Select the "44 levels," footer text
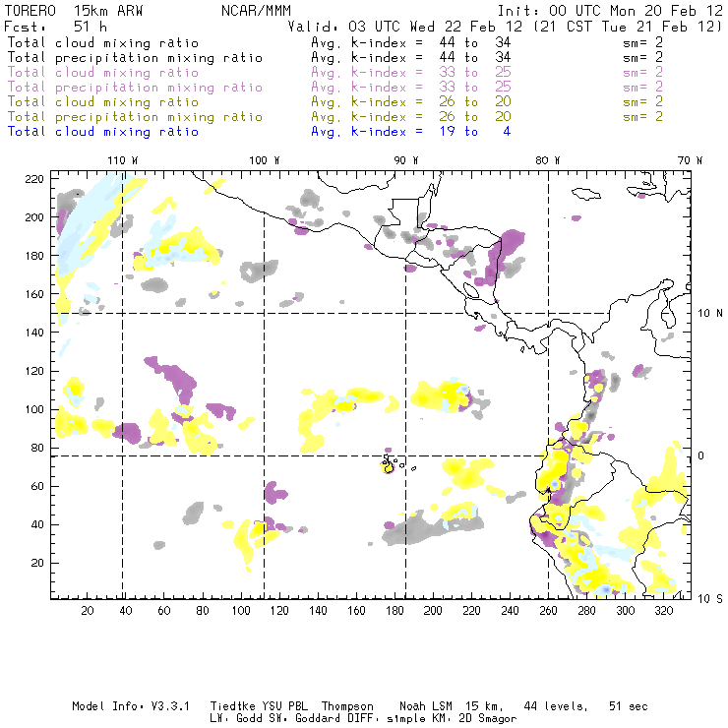The image size is (728, 728). pos(556,706)
